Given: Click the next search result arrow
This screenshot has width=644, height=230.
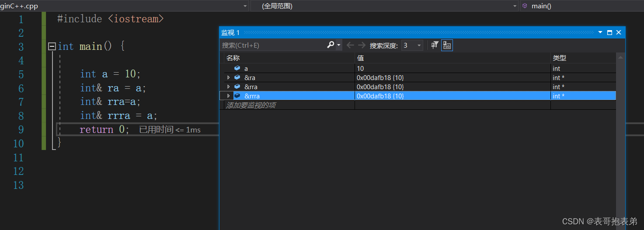Looking at the screenshot, I should click(x=362, y=45).
